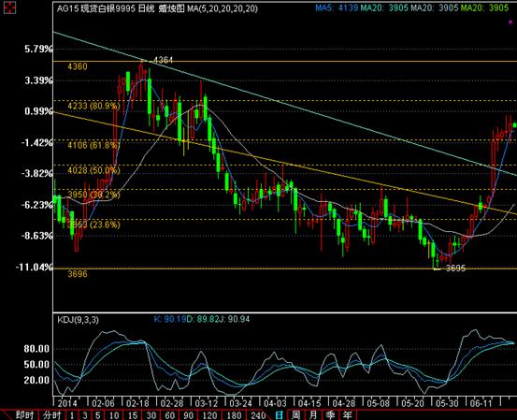Select the 15-minute period tab

[x=132, y=415]
